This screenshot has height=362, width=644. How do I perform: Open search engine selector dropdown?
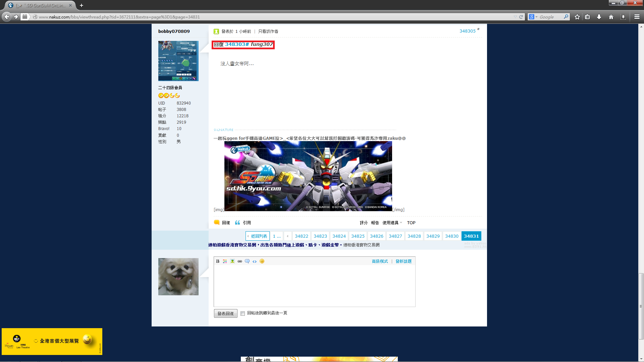pyautogui.click(x=533, y=17)
